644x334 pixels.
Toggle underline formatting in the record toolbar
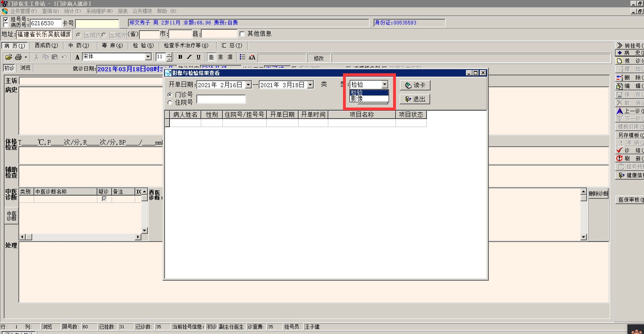tap(199, 57)
